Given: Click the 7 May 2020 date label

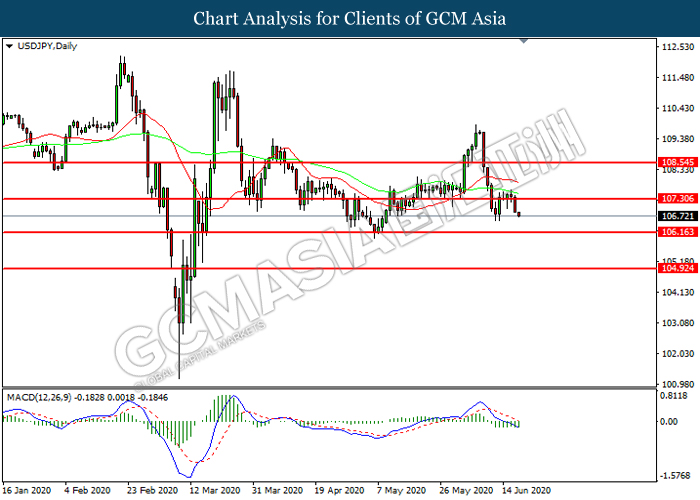Looking at the screenshot, I should 401,491.
